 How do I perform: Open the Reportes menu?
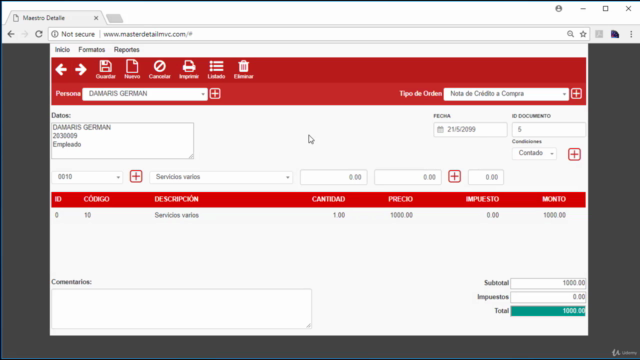[127, 50]
